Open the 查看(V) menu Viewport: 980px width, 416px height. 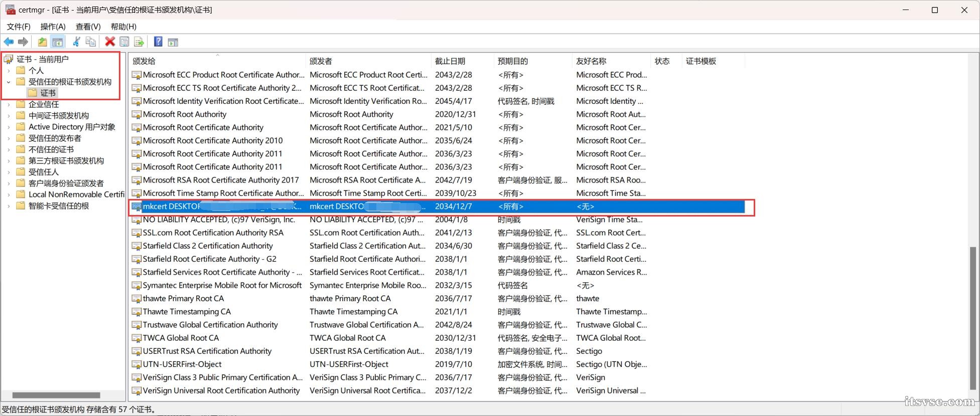pyautogui.click(x=88, y=27)
